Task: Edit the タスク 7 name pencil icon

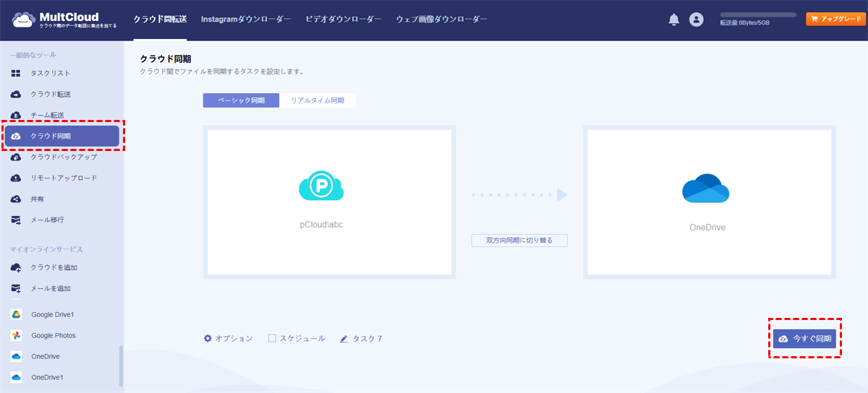Action: pos(344,338)
